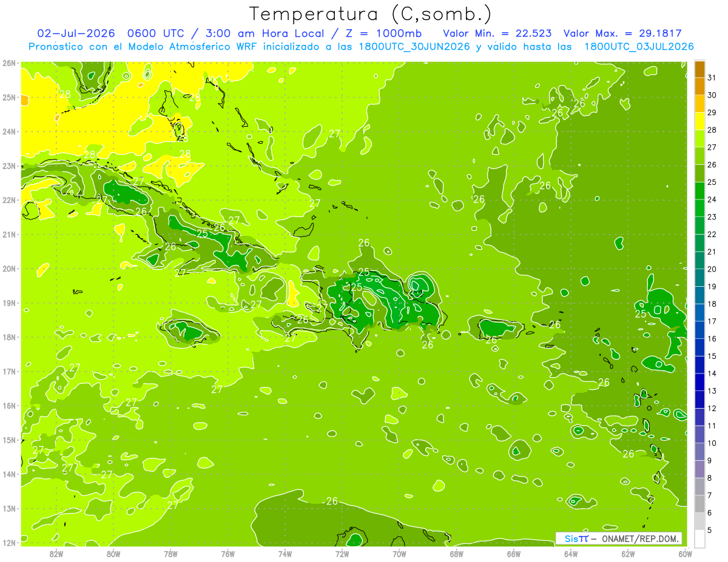
Task: Click the "Temperatura (C,somb.)" chart title
Action: pyautogui.click(x=371, y=14)
